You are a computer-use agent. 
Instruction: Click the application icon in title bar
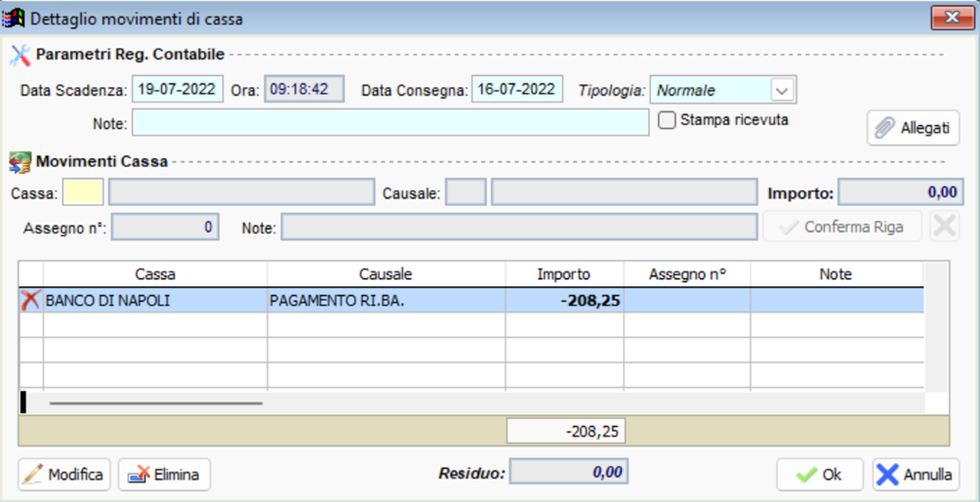[14, 19]
